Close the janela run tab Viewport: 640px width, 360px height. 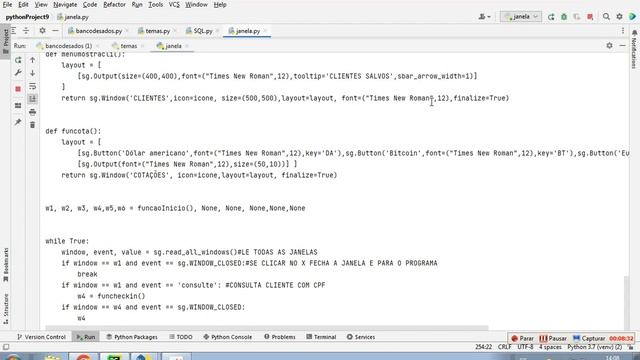click(x=187, y=46)
